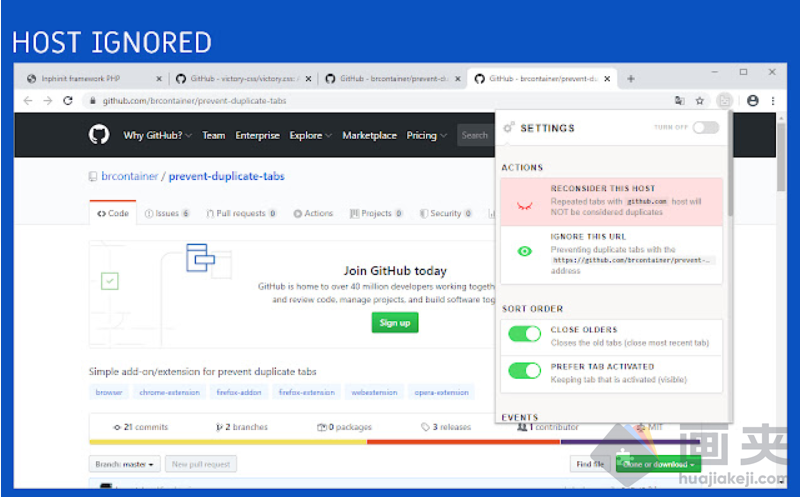Click the New pull request button

point(201,464)
